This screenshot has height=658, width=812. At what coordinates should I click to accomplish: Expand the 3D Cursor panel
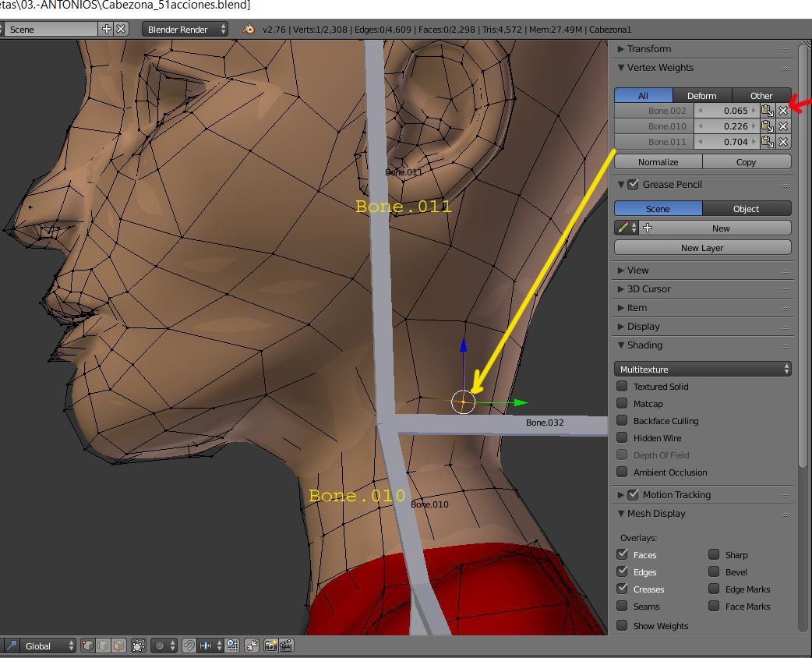[x=648, y=289]
